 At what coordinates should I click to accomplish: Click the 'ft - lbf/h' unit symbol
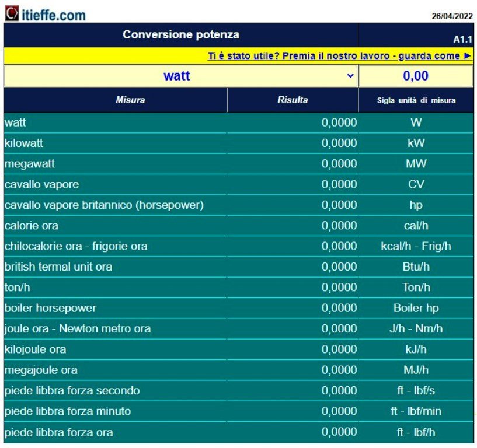(x=416, y=432)
